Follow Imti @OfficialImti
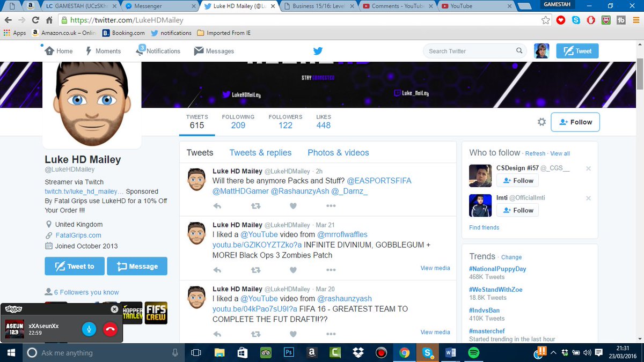644x362 pixels. (517, 210)
